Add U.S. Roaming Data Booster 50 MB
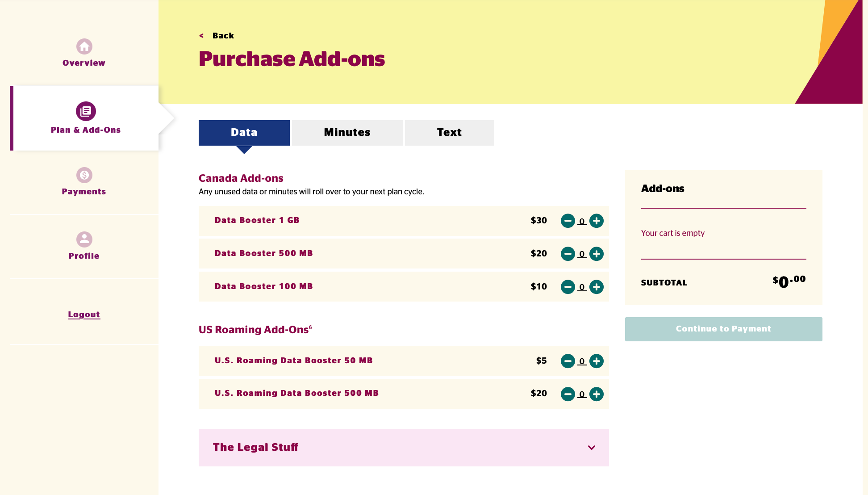 pyautogui.click(x=596, y=361)
